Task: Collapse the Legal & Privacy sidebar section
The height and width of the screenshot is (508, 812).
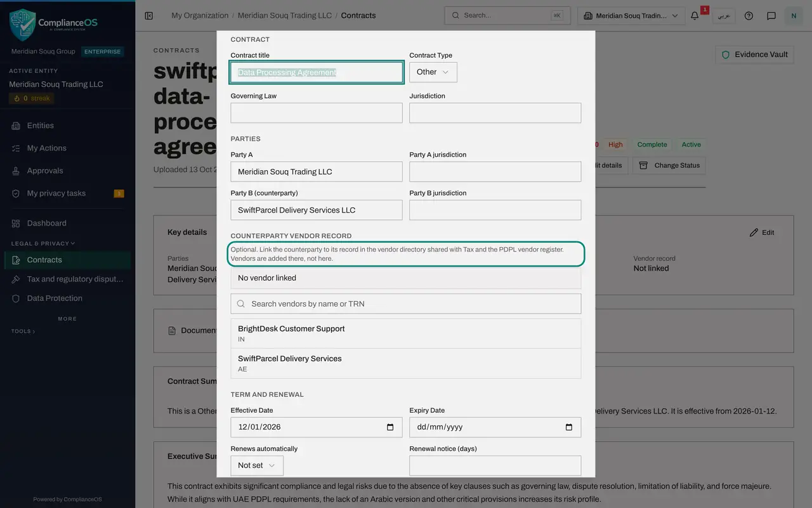Action: point(43,243)
